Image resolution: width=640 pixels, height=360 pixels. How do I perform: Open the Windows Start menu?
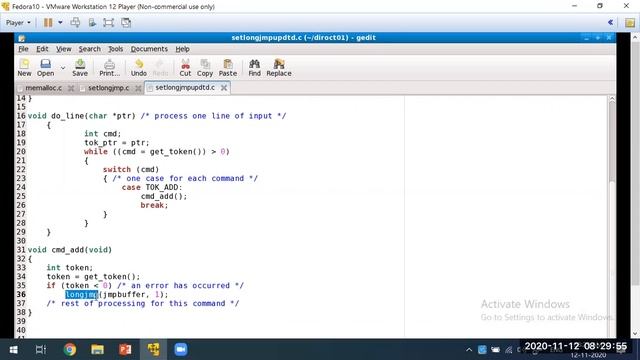click(x=13, y=350)
